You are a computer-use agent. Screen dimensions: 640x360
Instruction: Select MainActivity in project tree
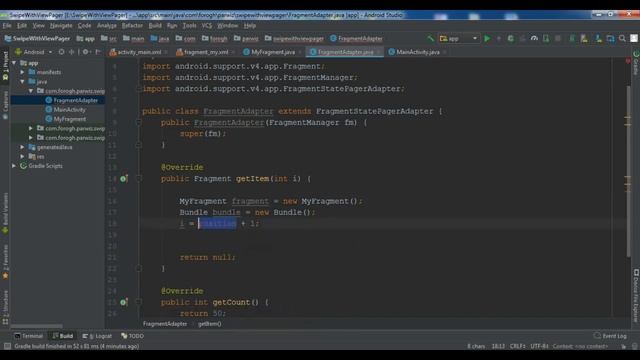[69, 109]
